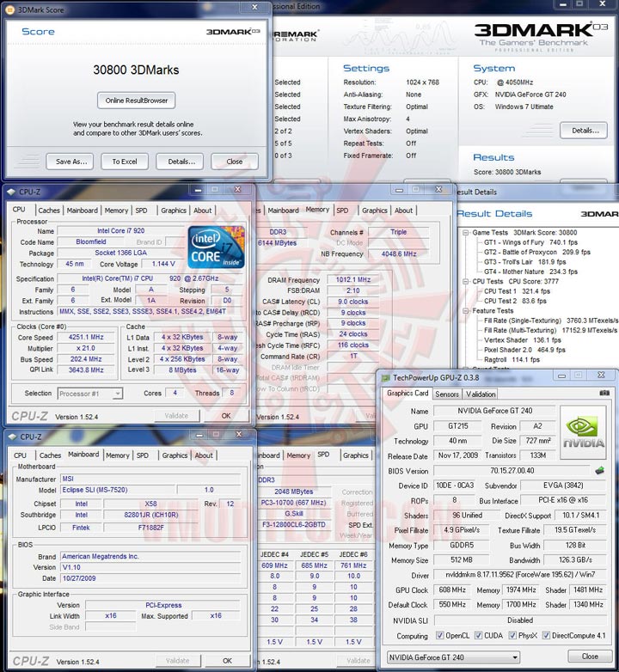This screenshot has width=619, height=672.
Task: Click the GPU-Z screenshot camera icon
Action: pyautogui.click(x=604, y=393)
